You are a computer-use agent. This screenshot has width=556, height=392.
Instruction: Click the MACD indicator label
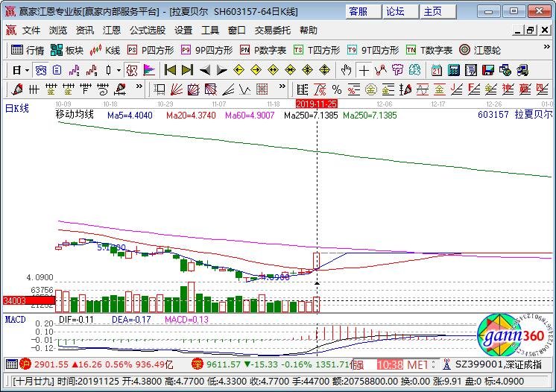pyautogui.click(x=15, y=320)
